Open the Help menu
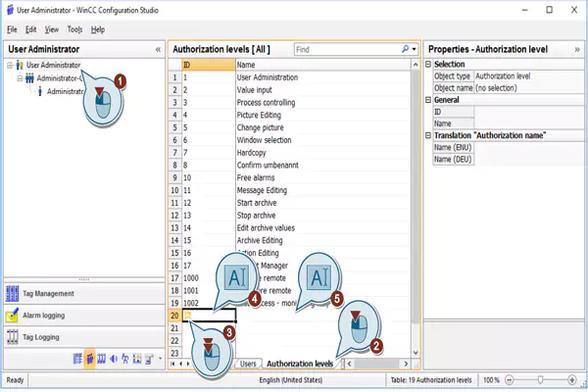The width and height of the screenshot is (588, 392). 97,29
